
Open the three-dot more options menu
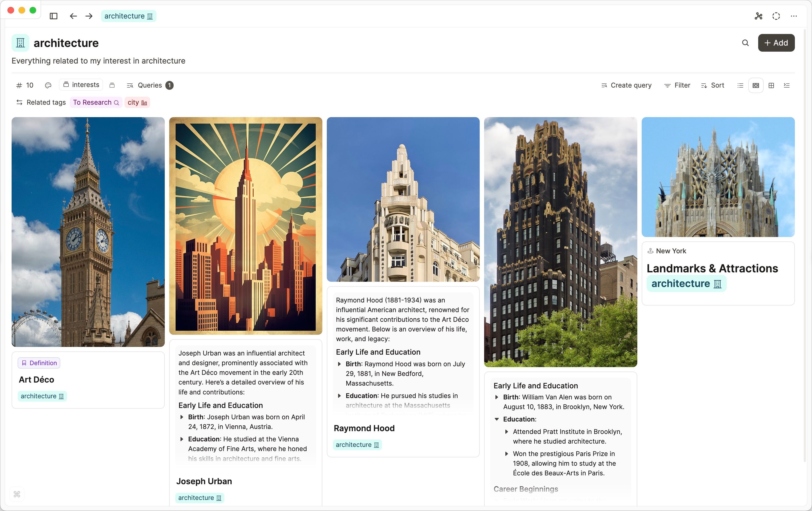click(x=794, y=16)
